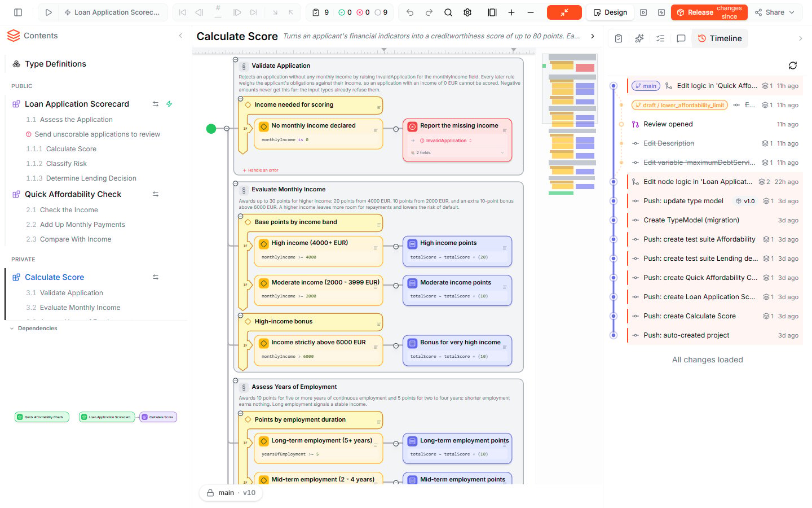The image size is (812, 508).
Task: Zoom in with plus icon
Action: (511, 12)
